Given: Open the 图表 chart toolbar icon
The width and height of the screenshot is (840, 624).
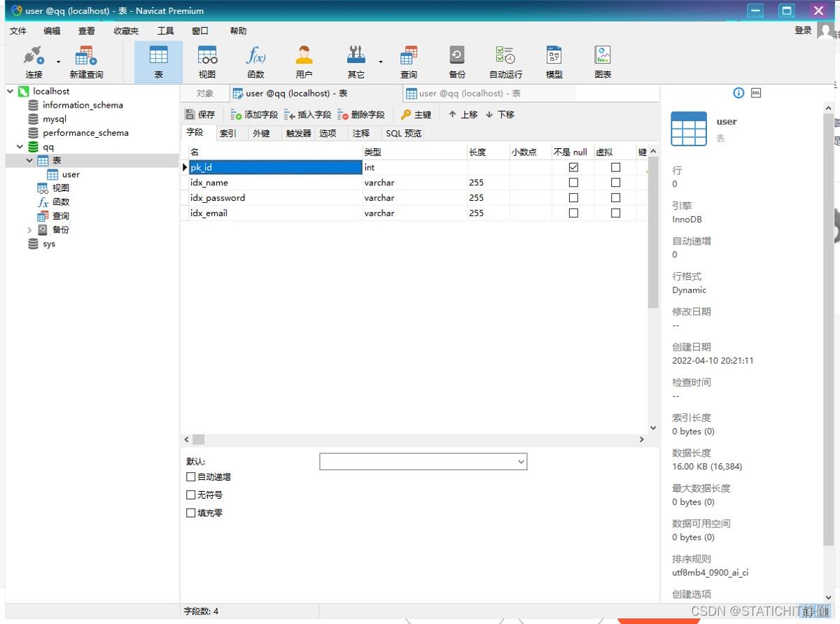Looking at the screenshot, I should tap(603, 62).
